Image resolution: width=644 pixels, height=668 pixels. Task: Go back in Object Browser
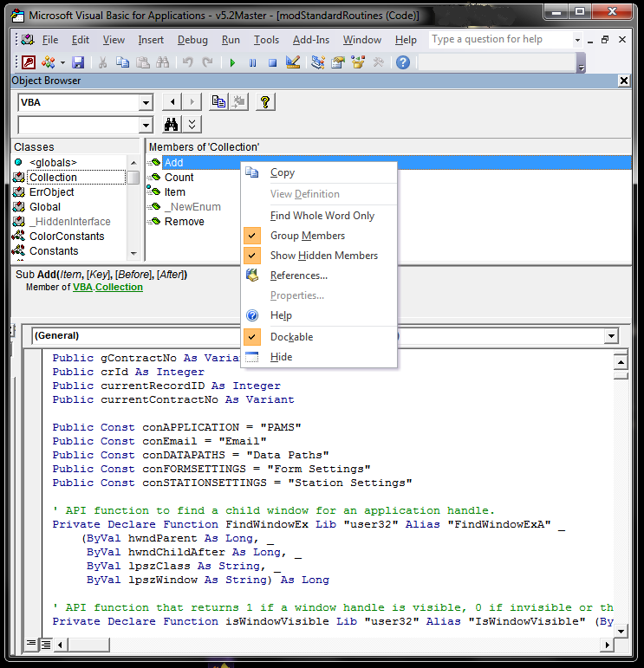pos(172,102)
